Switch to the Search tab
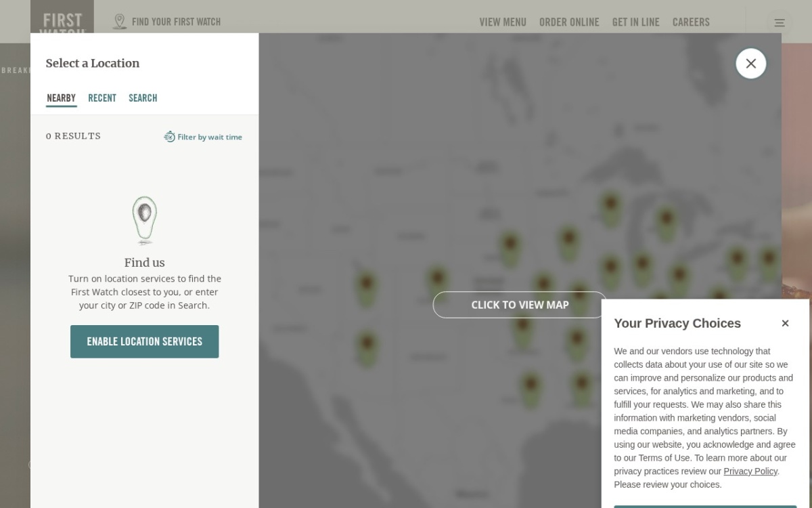The width and height of the screenshot is (812, 508). click(143, 98)
